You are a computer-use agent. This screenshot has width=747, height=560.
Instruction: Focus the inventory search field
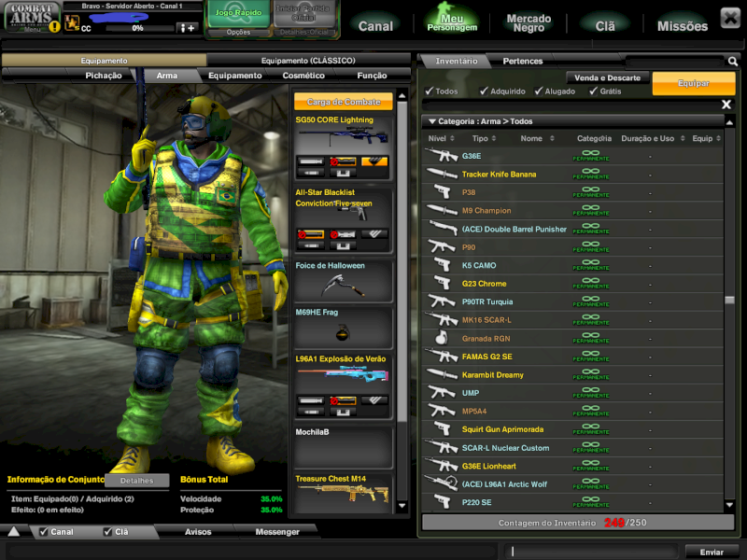[x=674, y=61]
